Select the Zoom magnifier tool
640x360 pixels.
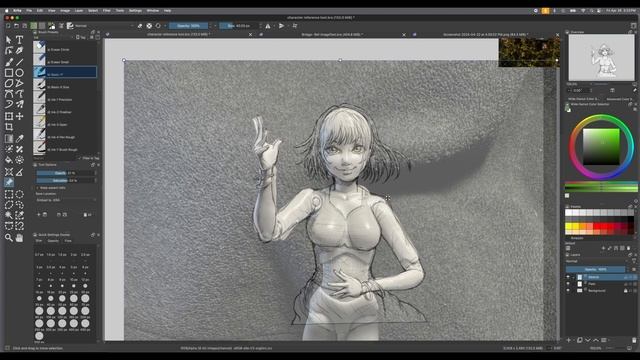tap(9, 238)
